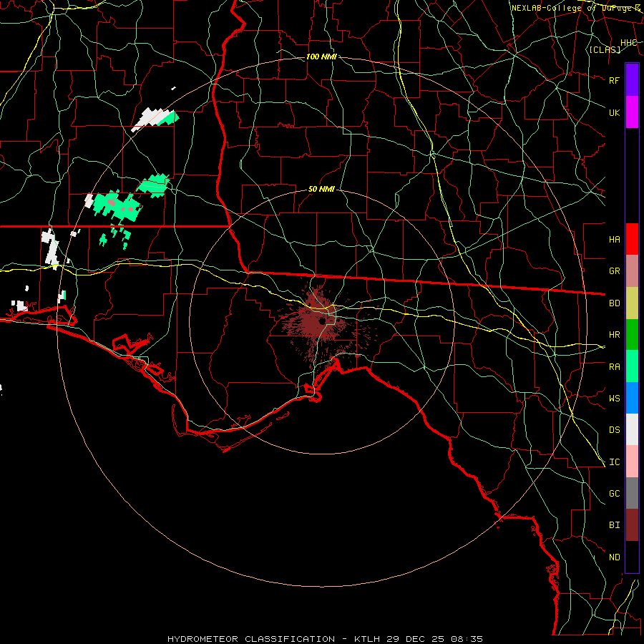
Task: Click the RF legend label
Action: click(614, 80)
